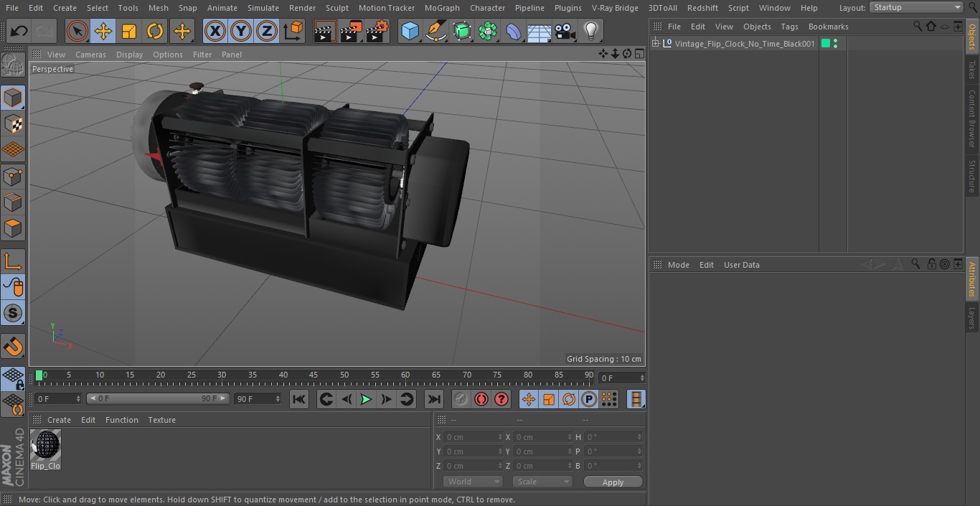This screenshot has width=980, height=506.
Task: Open World coordinate system dropdown
Action: point(473,482)
